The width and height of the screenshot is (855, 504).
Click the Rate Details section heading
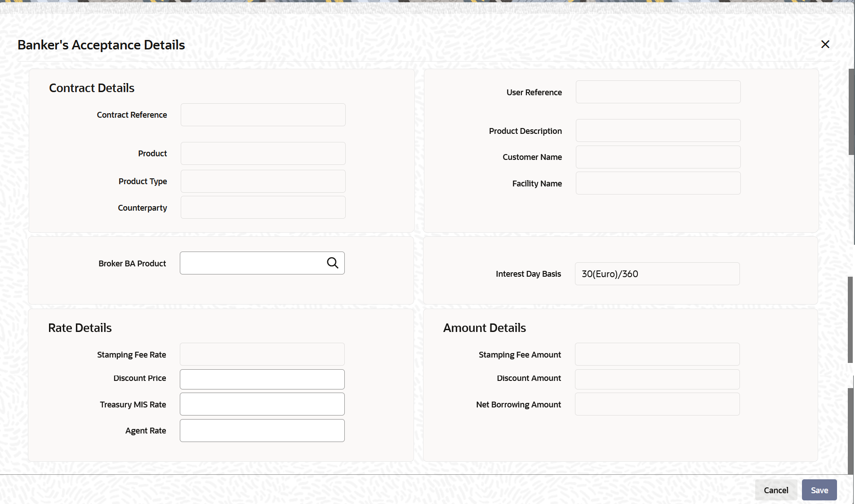80,328
